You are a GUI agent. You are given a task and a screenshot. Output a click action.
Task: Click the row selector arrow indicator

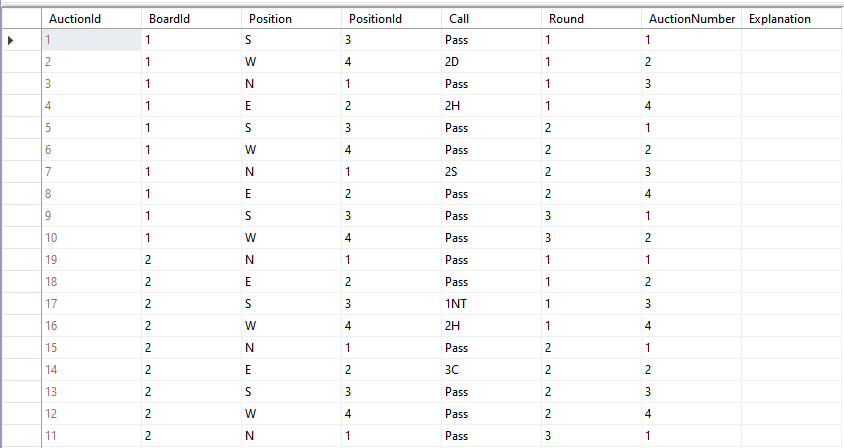pos(11,40)
